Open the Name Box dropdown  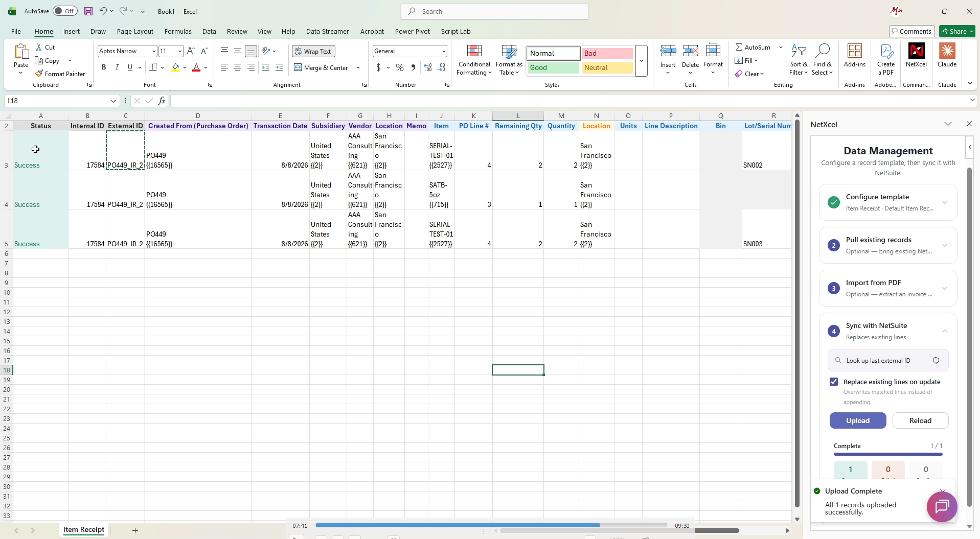tap(113, 101)
